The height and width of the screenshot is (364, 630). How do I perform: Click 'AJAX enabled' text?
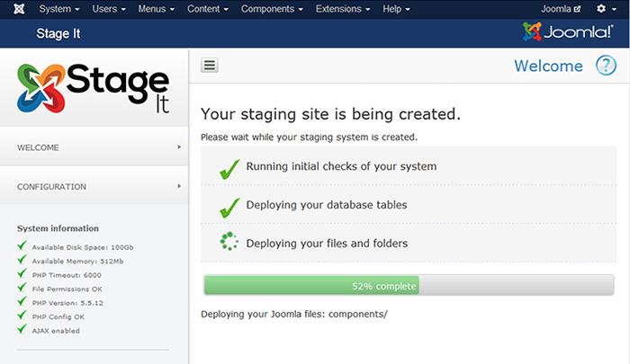(x=56, y=331)
